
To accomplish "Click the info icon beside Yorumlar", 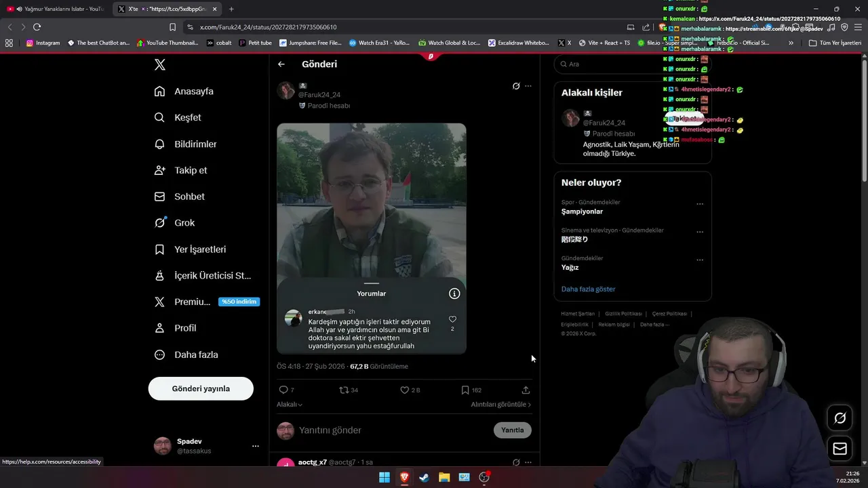I will click(454, 293).
